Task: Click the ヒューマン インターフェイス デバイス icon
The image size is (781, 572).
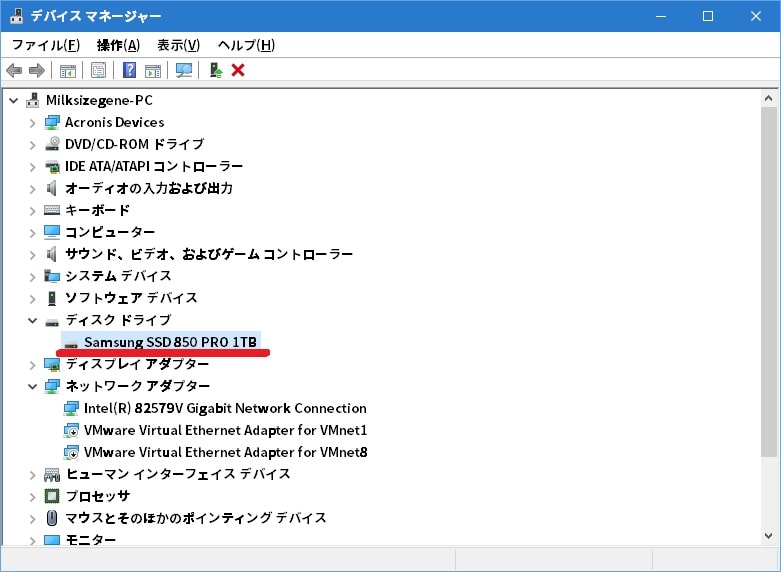Action: [52, 474]
